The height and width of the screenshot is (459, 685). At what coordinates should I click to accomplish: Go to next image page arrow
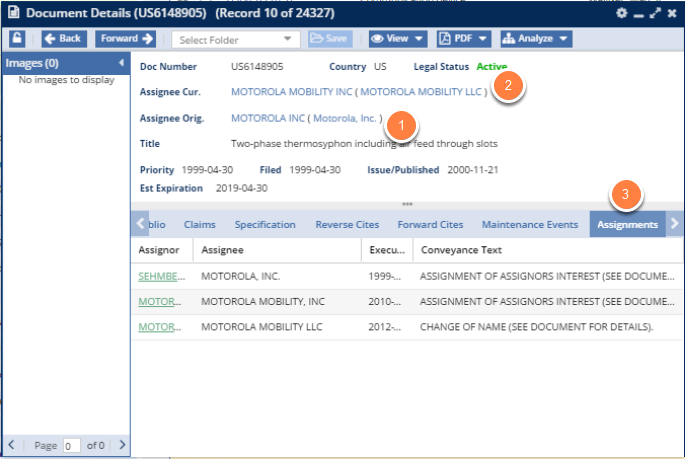[122, 445]
